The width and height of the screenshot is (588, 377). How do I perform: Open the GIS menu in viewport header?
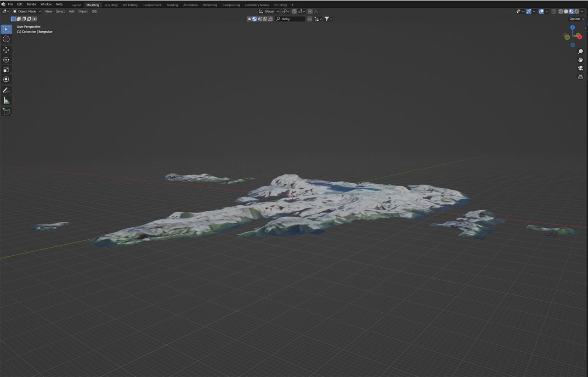(94, 11)
